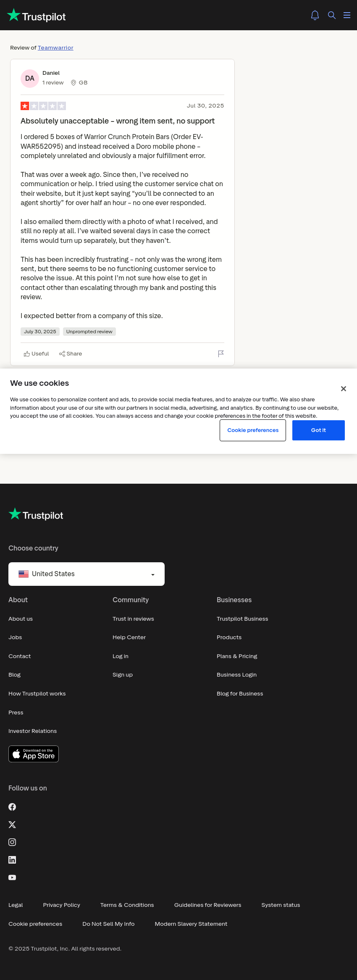Open Products footer link
Viewport: 357px width, 980px height.
[229, 638]
